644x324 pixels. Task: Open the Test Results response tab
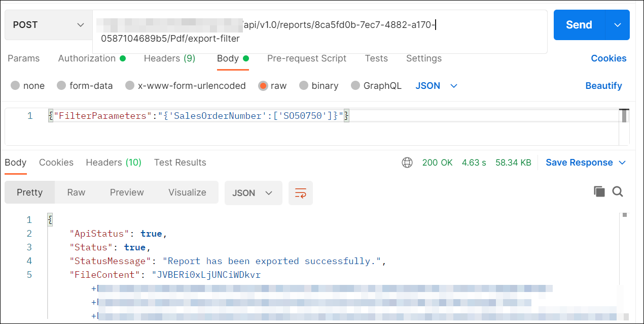pos(180,163)
